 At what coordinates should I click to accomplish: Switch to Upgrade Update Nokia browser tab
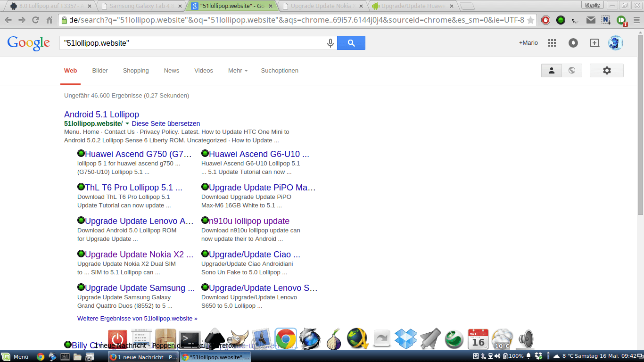(322, 6)
